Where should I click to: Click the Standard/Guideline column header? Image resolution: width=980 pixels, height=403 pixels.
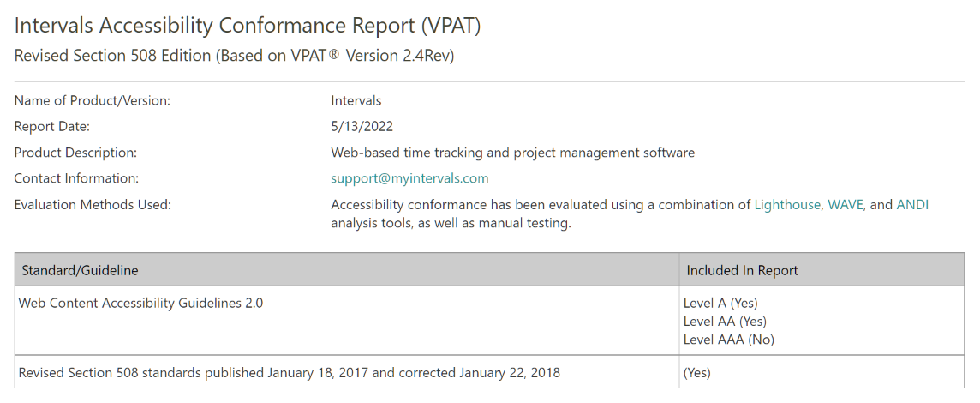point(80,270)
